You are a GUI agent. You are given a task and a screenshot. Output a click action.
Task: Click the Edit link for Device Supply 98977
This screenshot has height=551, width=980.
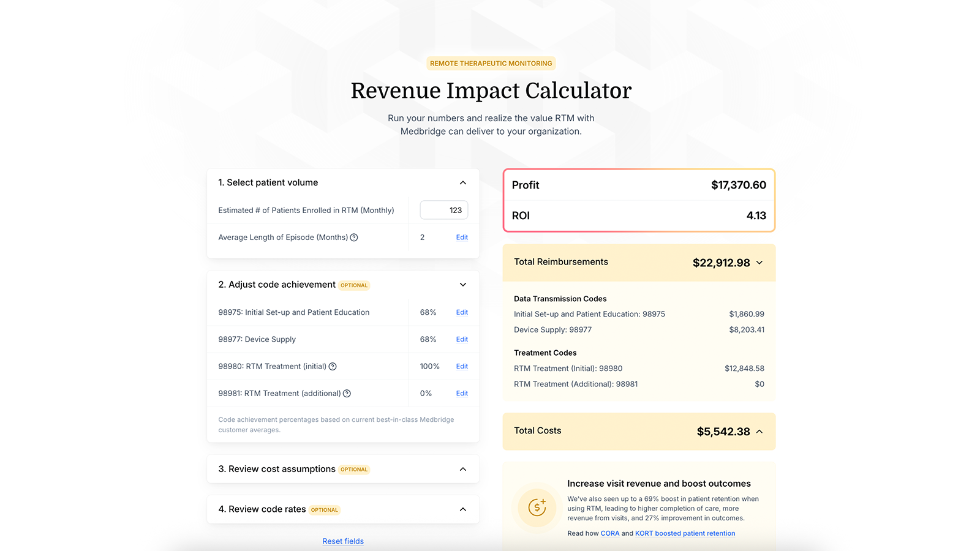pyautogui.click(x=461, y=339)
